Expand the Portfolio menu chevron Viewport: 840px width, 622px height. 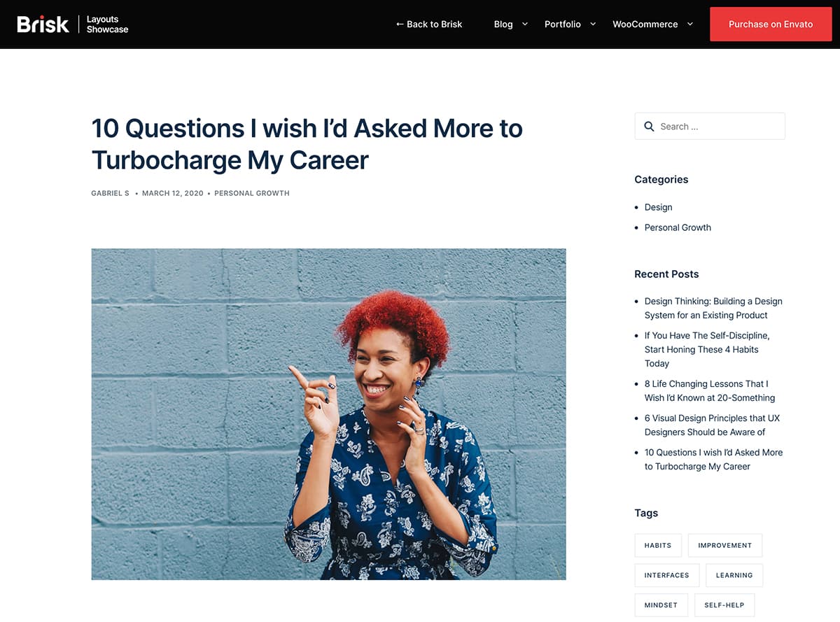(593, 24)
